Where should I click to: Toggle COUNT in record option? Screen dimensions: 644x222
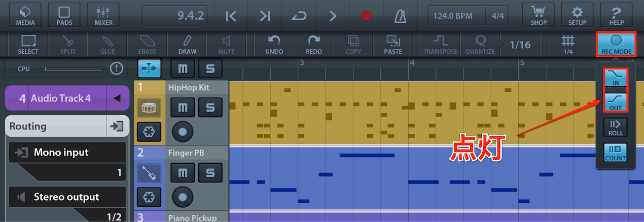616,153
